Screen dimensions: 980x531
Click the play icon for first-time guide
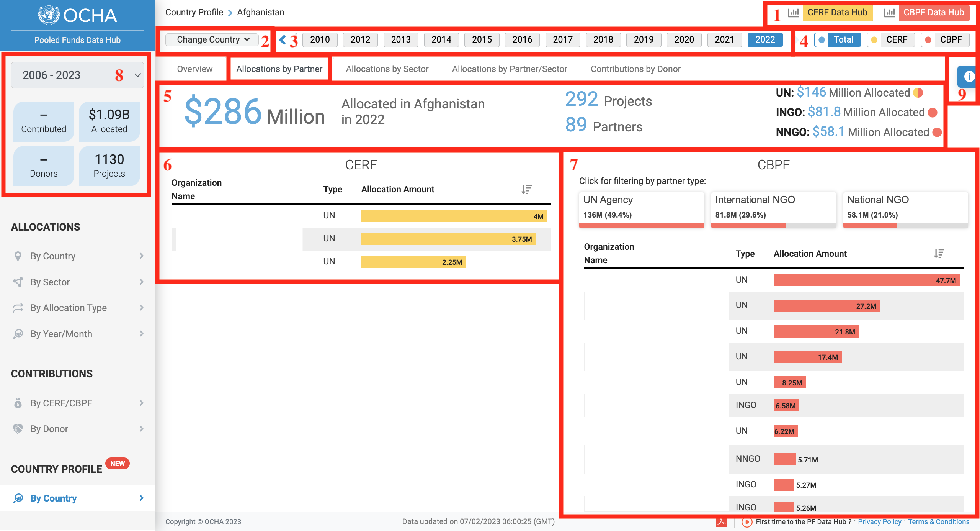click(746, 522)
